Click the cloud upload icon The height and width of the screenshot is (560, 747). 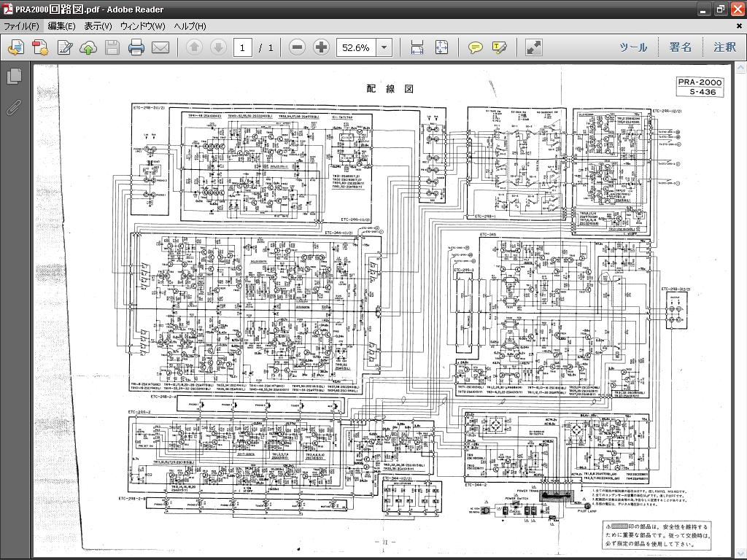tap(88, 47)
